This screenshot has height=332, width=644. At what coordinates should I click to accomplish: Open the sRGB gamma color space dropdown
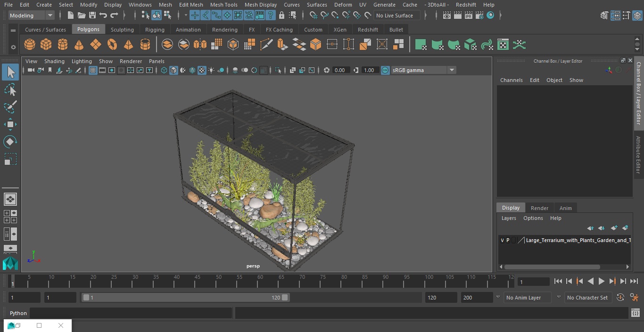click(423, 70)
